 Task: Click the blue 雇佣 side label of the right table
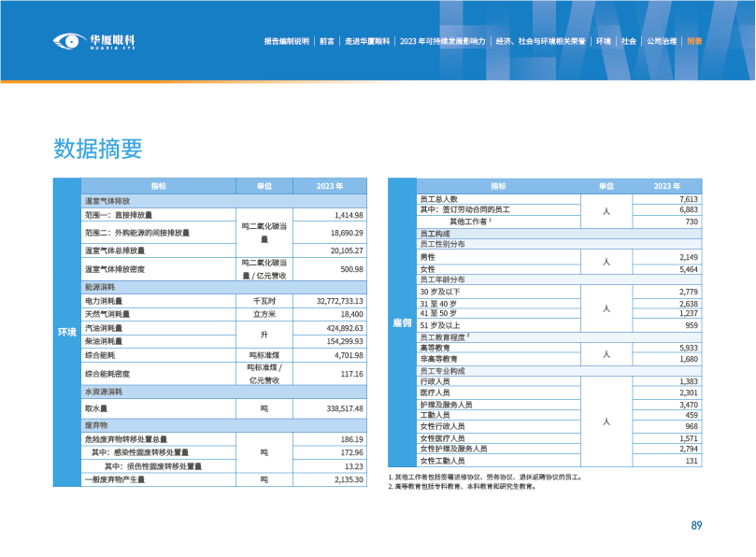(401, 322)
